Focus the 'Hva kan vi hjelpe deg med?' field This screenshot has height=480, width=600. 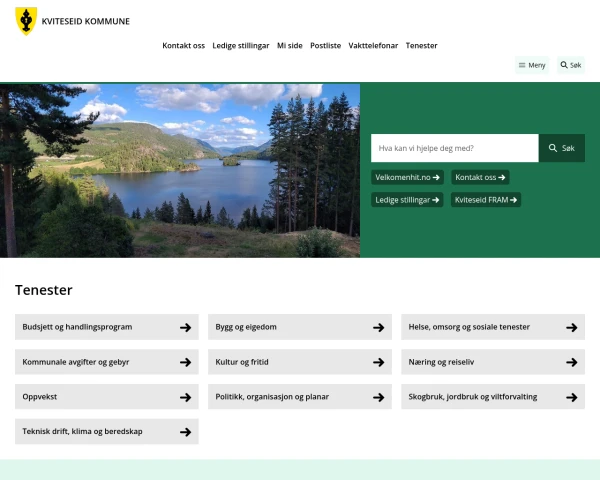455,148
